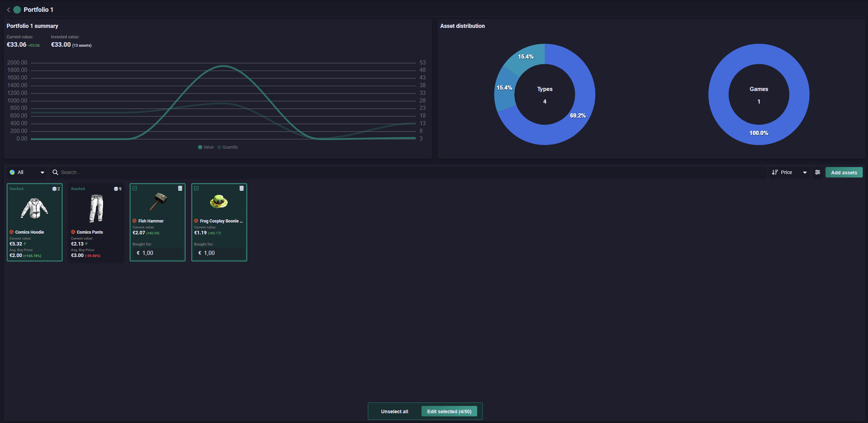
Task: Click the stack icon on Comics Hoodie
Action: 54,189
